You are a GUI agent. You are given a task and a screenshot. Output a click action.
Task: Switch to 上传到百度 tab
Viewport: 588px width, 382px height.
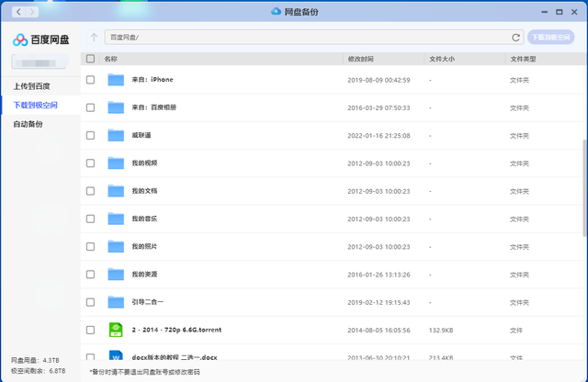click(x=32, y=86)
